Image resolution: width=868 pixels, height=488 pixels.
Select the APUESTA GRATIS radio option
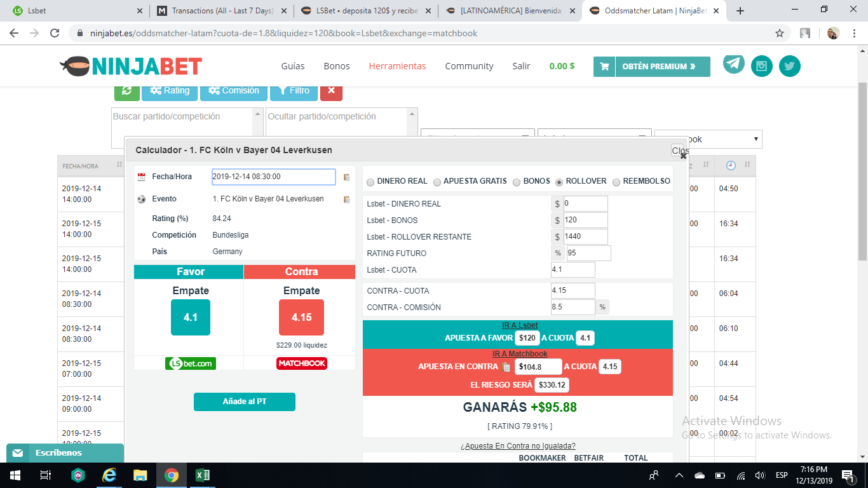coord(437,182)
